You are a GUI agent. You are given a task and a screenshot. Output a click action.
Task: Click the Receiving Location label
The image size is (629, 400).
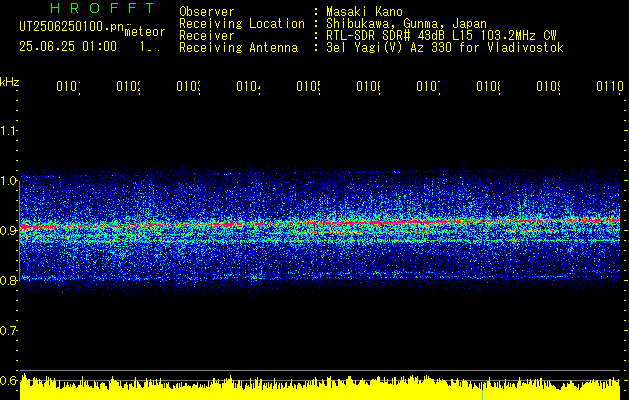pos(242,24)
